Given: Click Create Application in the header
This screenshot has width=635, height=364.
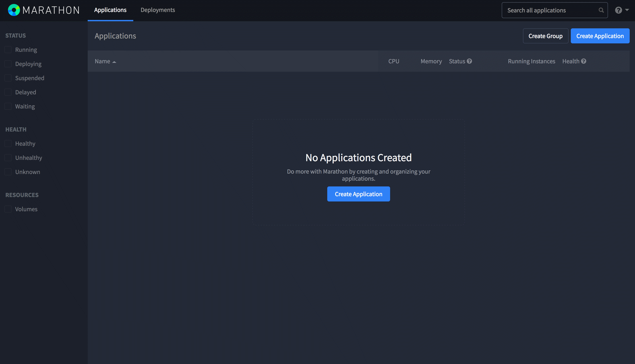Looking at the screenshot, I should coord(600,36).
